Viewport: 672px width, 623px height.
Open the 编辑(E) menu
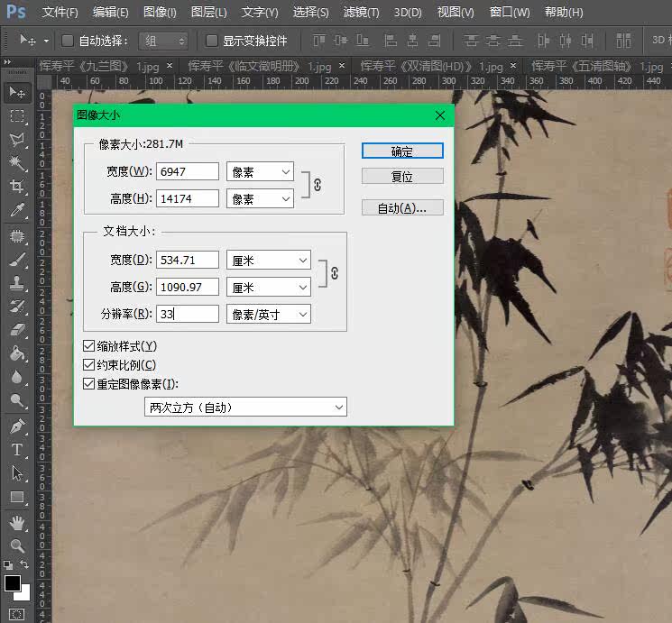(111, 12)
